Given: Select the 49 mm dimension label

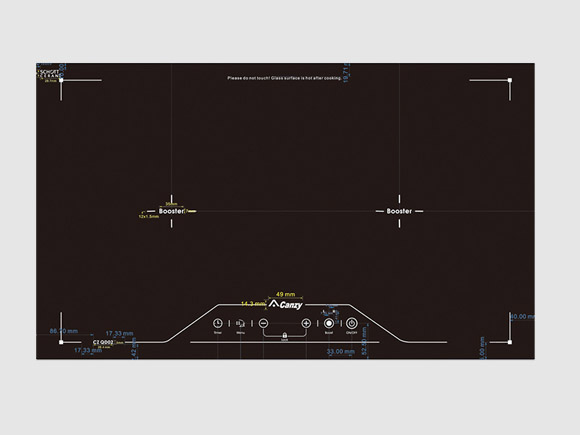Looking at the screenshot, I should coord(286,294).
